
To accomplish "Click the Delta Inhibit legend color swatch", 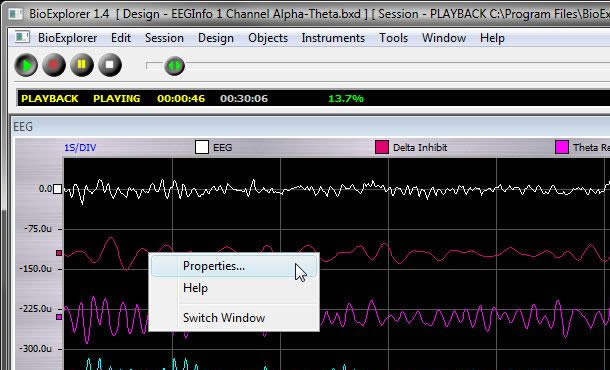I will [x=382, y=147].
